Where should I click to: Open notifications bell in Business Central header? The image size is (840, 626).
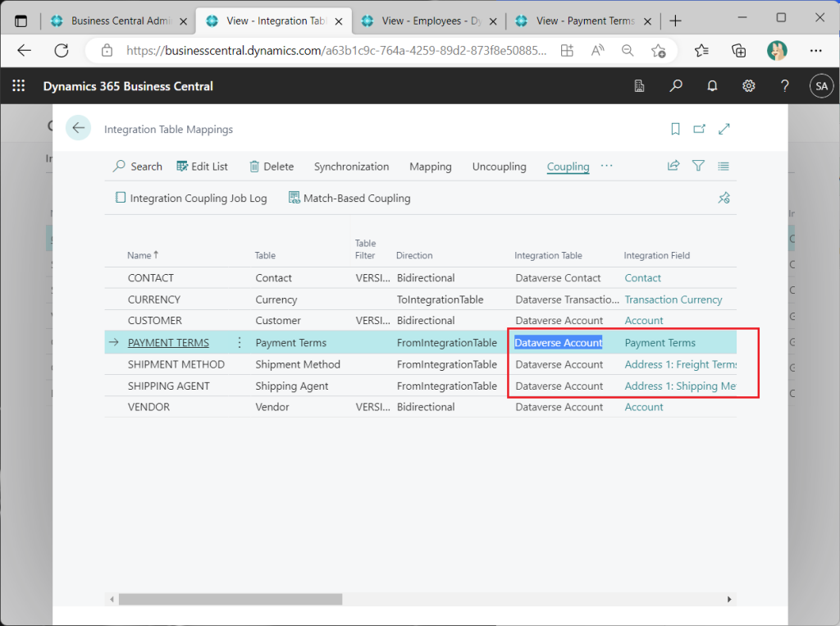pyautogui.click(x=712, y=86)
